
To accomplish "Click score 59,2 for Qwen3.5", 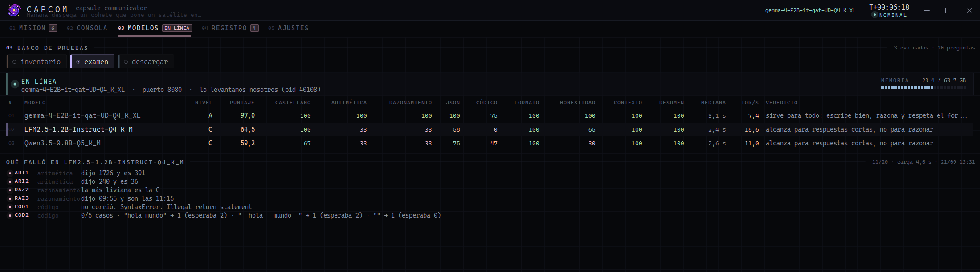I will (x=248, y=143).
